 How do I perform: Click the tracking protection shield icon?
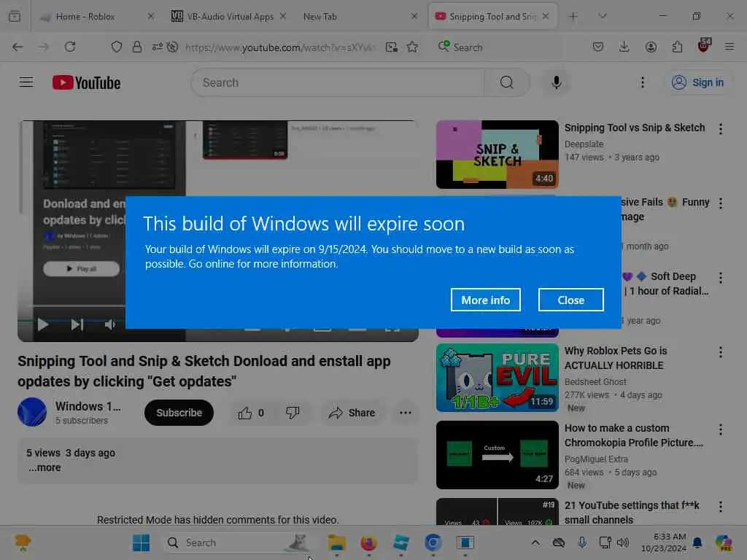pos(116,47)
